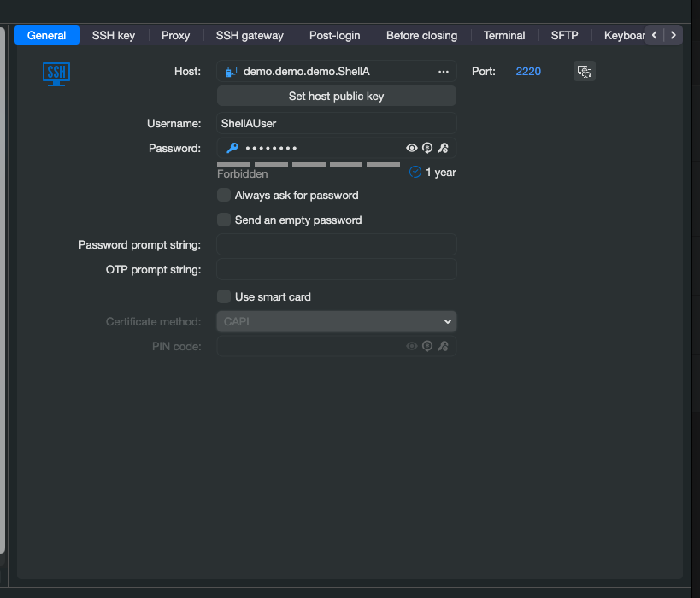Click the password analyzer key icon in Password field
Image resolution: width=700 pixels, height=598 pixels.
[443, 148]
